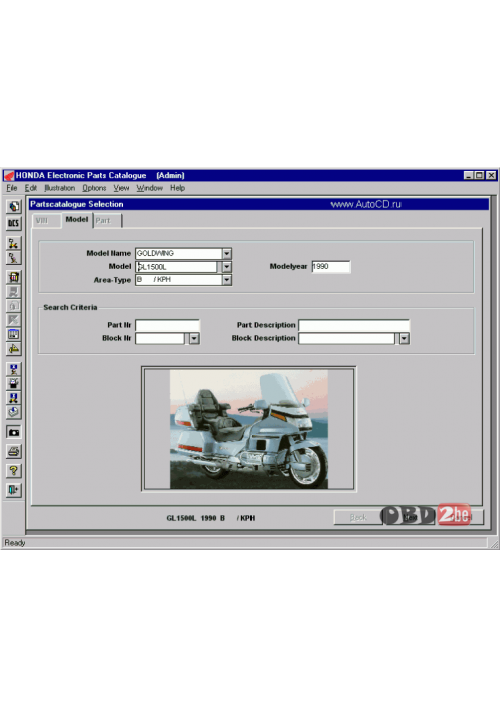Viewport: 500px width, 717px height.
Task: Switch to the VIN tab
Action: [x=46, y=221]
